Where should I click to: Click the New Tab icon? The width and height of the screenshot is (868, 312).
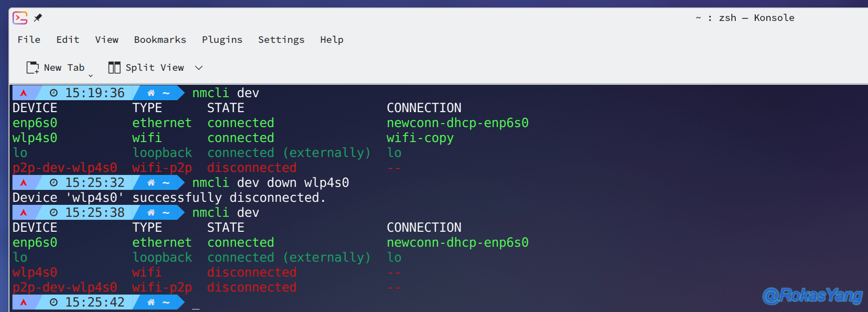[32, 68]
